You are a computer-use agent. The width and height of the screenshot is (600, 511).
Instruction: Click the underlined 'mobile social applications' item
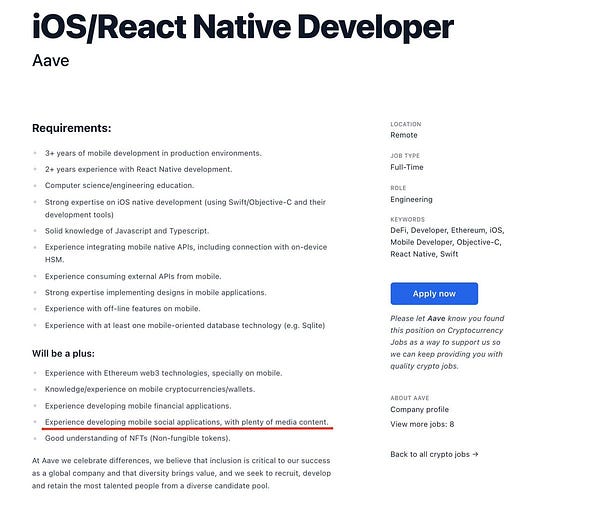click(187, 422)
